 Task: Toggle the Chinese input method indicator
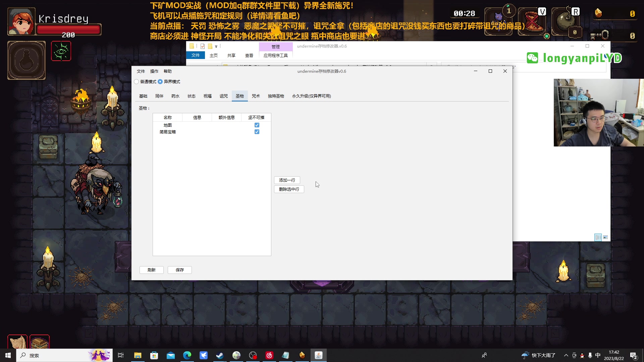(598, 355)
